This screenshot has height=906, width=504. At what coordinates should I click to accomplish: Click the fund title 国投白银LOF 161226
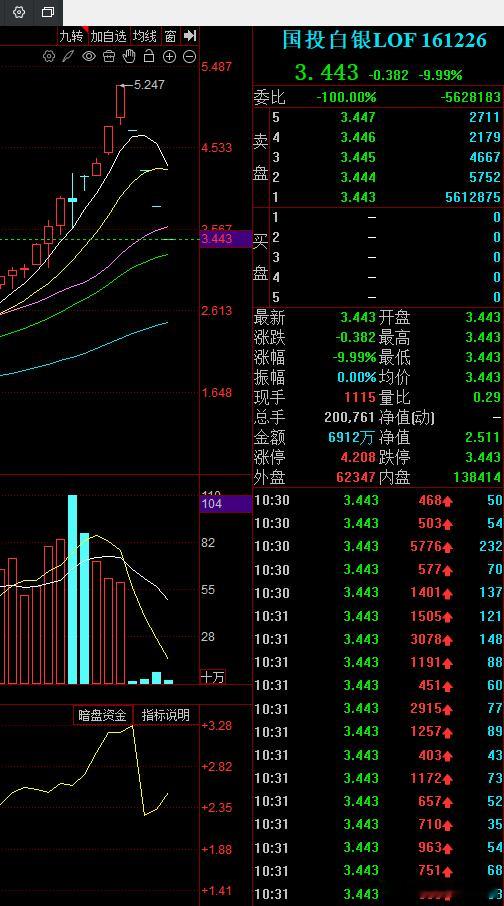click(384, 40)
